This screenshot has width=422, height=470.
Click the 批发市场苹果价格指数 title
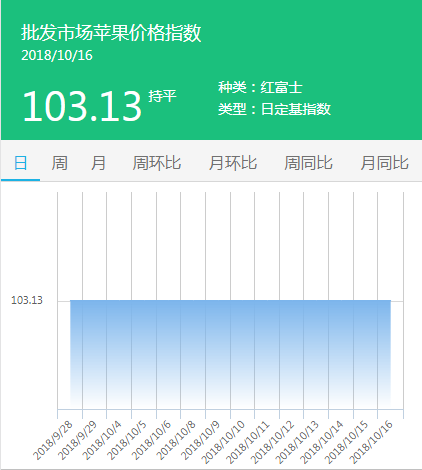coord(111,33)
